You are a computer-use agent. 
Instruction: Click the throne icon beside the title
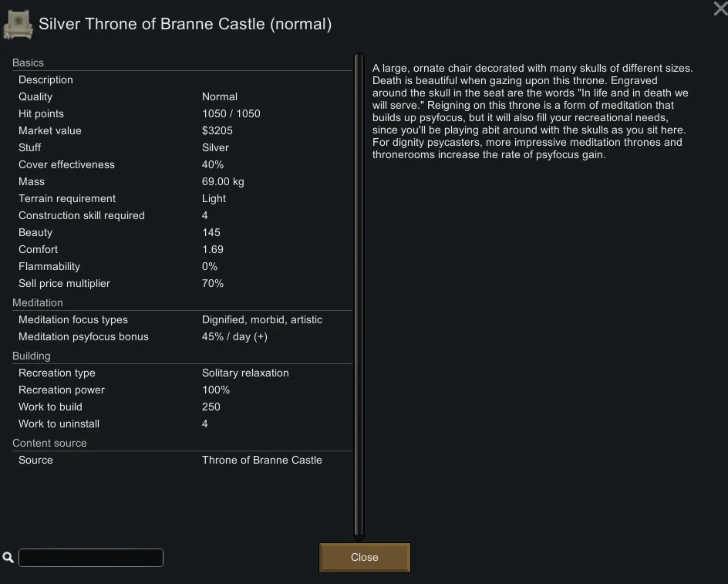pos(18,25)
